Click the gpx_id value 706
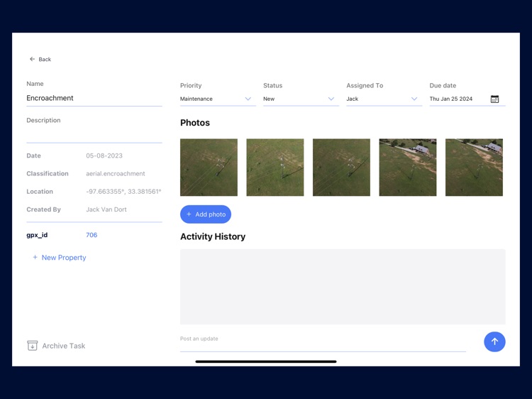Screen dimensions: 532x399 pyautogui.click(x=92, y=235)
